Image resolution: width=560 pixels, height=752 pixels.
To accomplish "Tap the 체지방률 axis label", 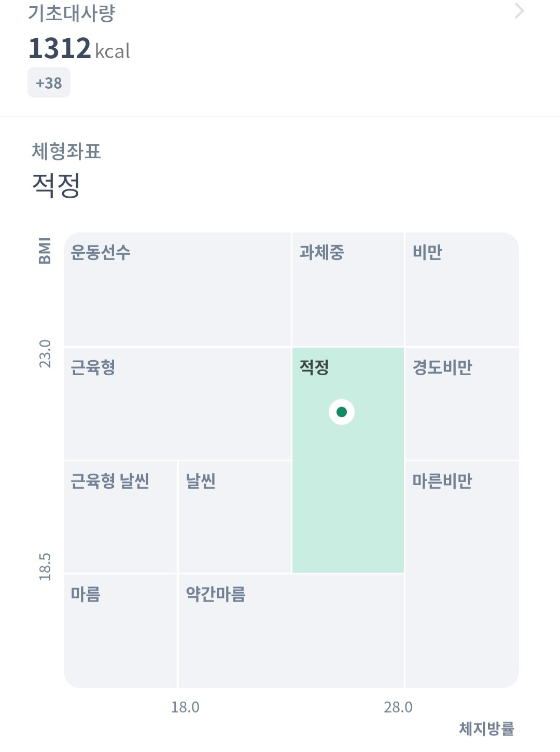I will point(486,729).
